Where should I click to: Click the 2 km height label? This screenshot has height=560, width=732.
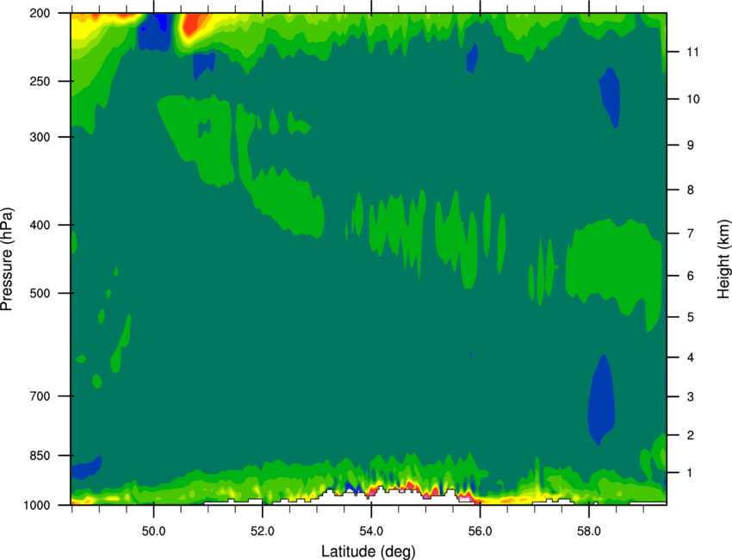tap(691, 435)
